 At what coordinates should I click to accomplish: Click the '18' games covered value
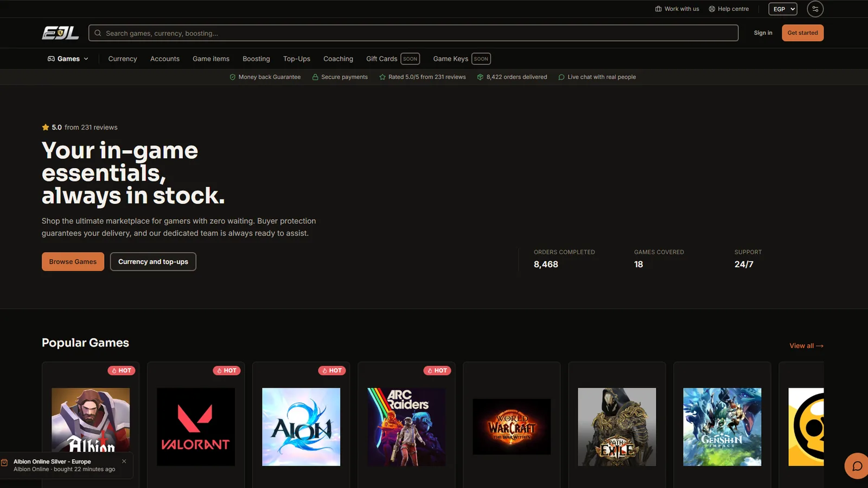point(639,265)
